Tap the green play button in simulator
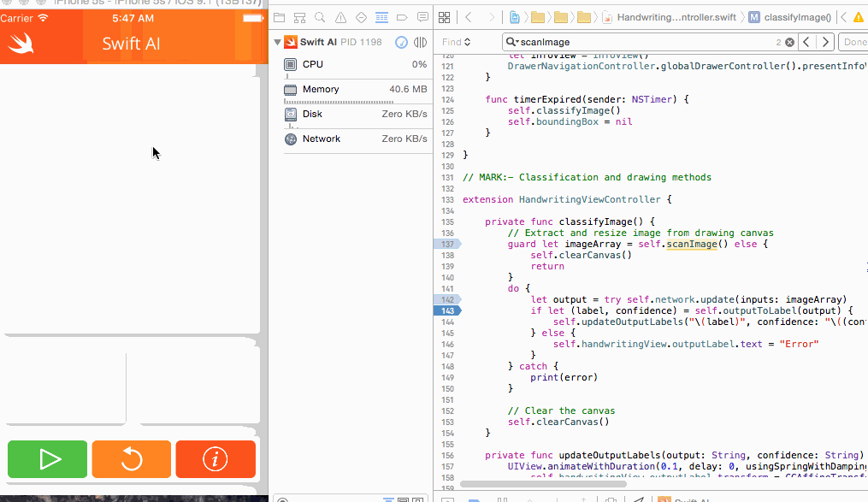The width and height of the screenshot is (868, 502). pos(48,459)
